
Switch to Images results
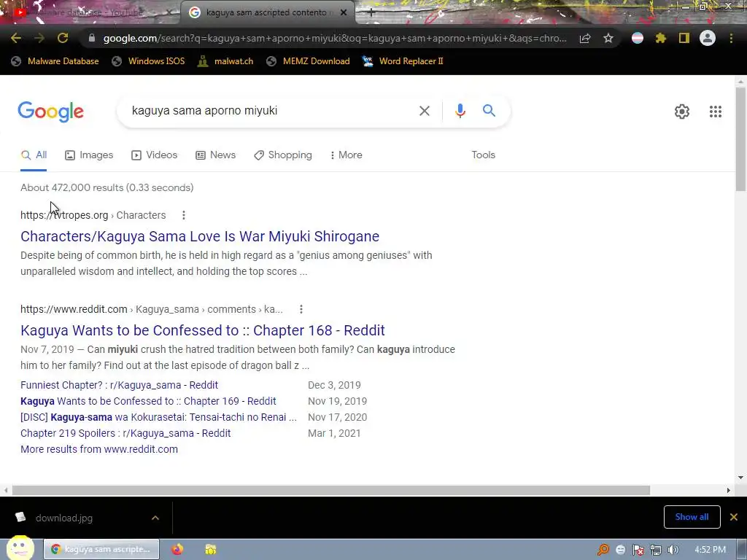89,155
